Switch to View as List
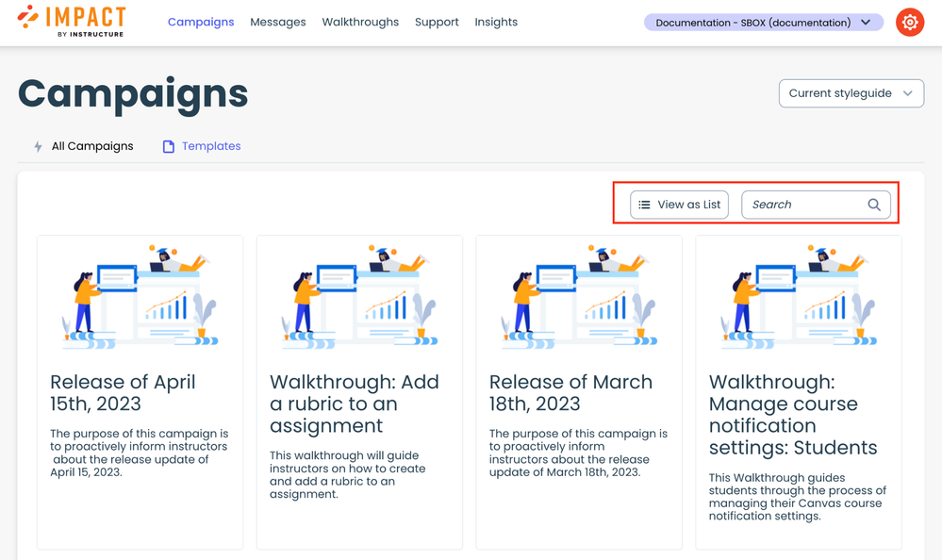The image size is (942, 560). pos(680,205)
